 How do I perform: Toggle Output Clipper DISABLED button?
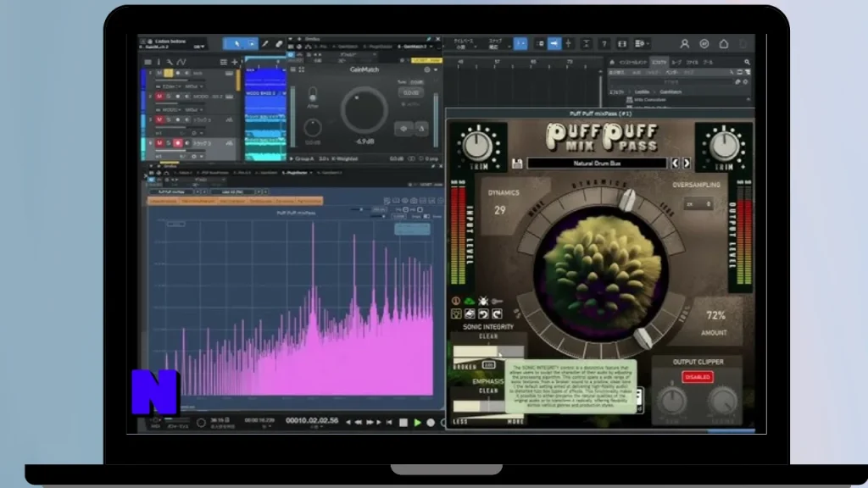tap(698, 377)
